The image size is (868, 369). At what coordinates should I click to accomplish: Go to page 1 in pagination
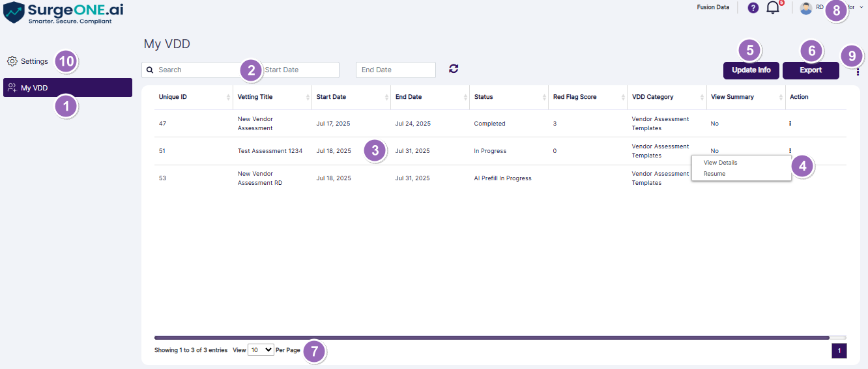(x=839, y=351)
